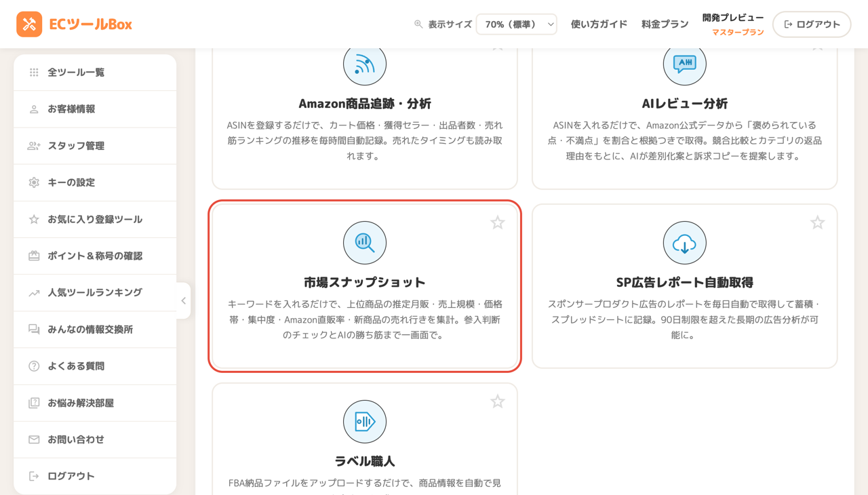Click the SP広告レポート自動取得 card title
This screenshot has width=868, height=495.
685,282
